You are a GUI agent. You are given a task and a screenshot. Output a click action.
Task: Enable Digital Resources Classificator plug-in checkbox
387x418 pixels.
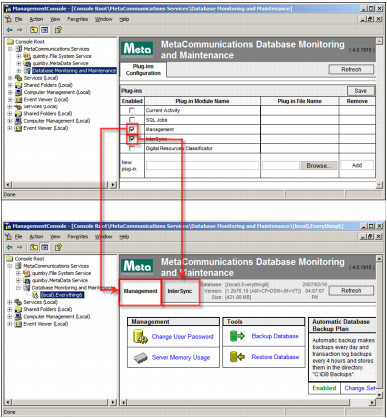click(x=132, y=148)
